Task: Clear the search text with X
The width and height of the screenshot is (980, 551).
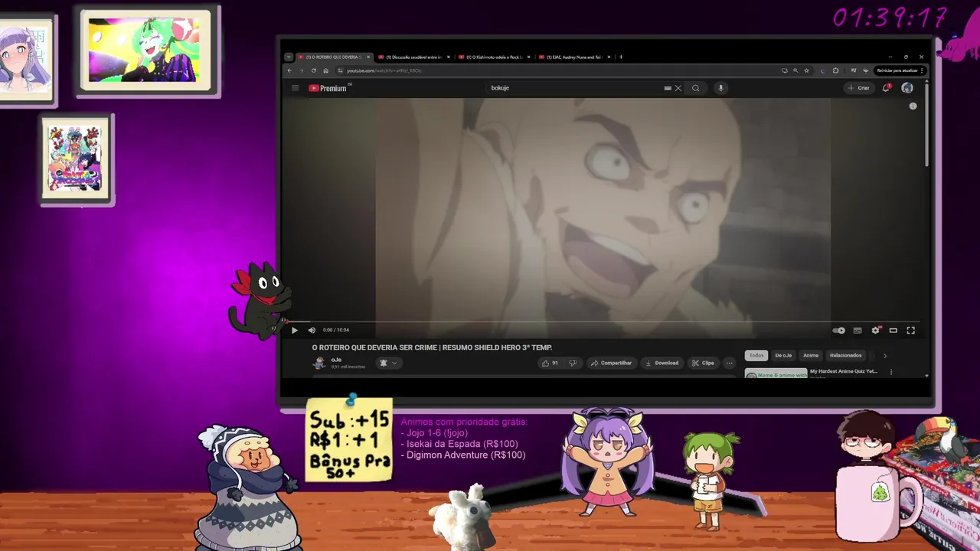Action: (x=678, y=88)
